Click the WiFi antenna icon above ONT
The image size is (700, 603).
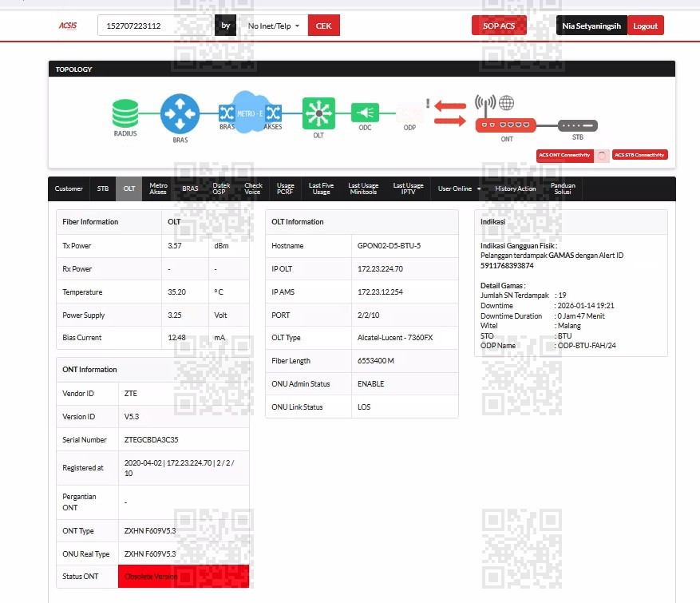485,105
